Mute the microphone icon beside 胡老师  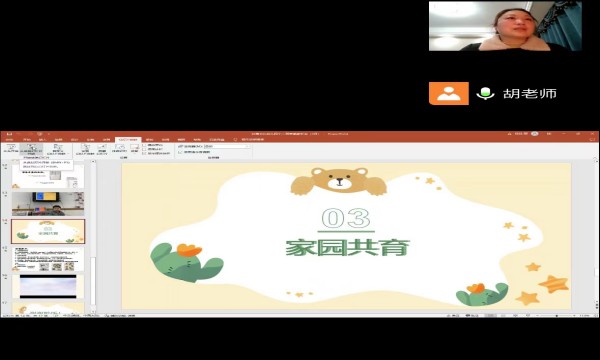coord(485,93)
